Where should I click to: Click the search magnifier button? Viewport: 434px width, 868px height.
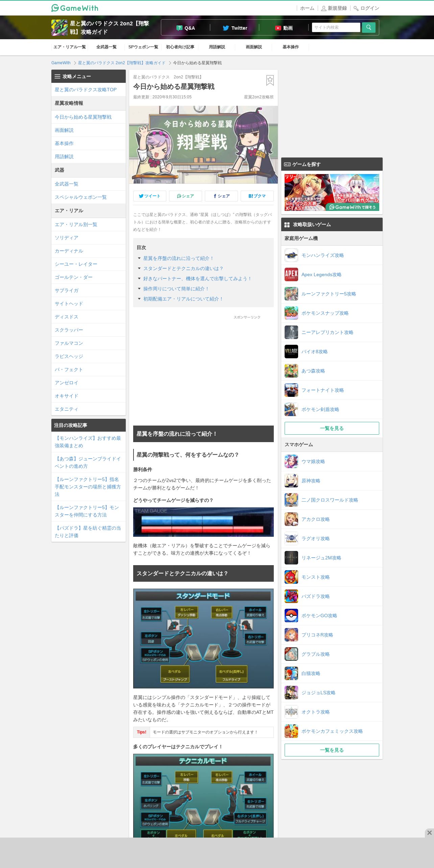[x=368, y=27]
